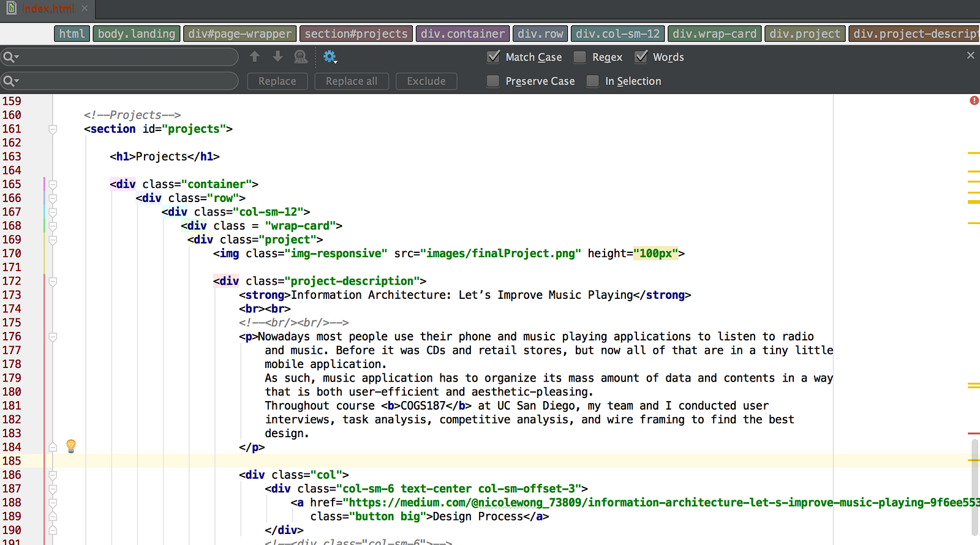
Task: Disable the Match Case checkbox
Action: pos(493,57)
